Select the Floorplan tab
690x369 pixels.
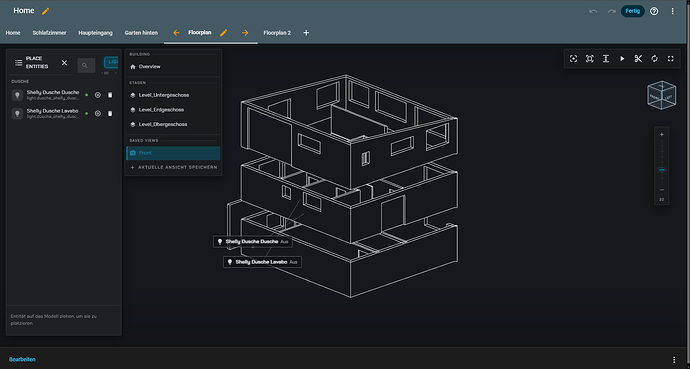tap(199, 33)
